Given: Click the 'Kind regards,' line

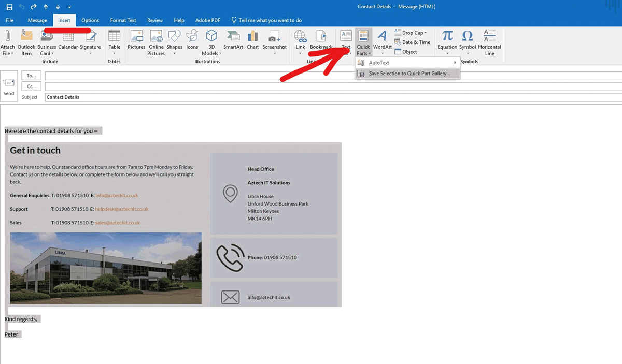Looking at the screenshot, I should (x=21, y=319).
